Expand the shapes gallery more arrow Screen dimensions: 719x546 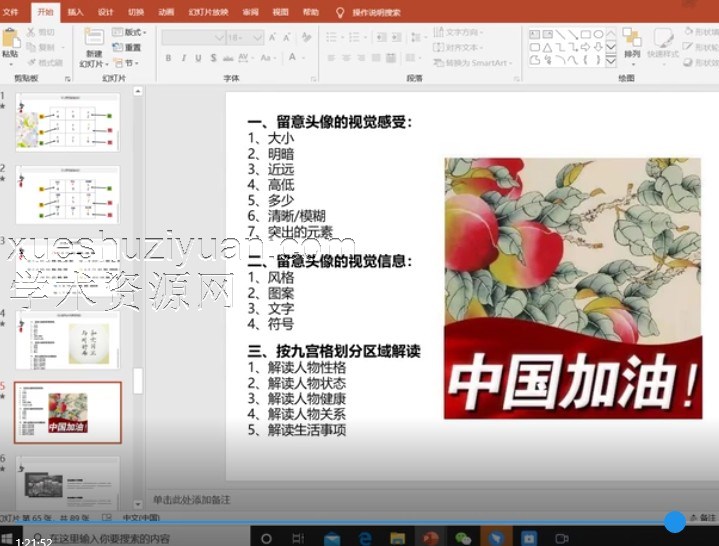coord(612,60)
